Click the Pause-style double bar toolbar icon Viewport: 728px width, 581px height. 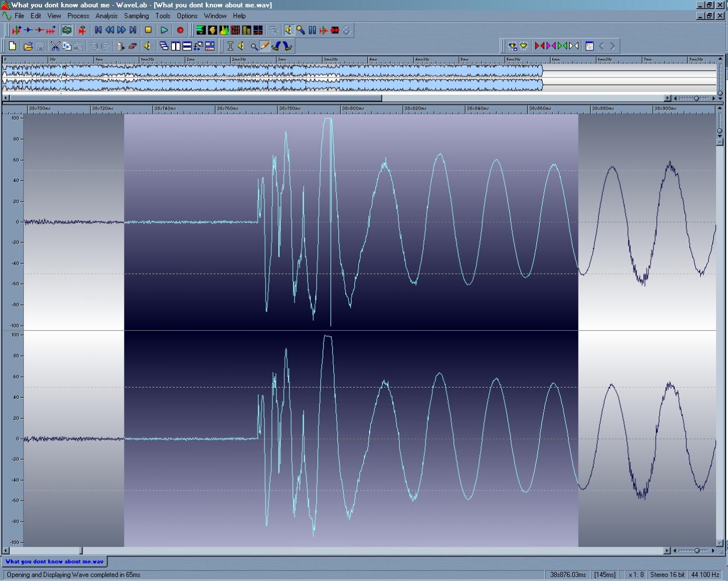pos(312,30)
